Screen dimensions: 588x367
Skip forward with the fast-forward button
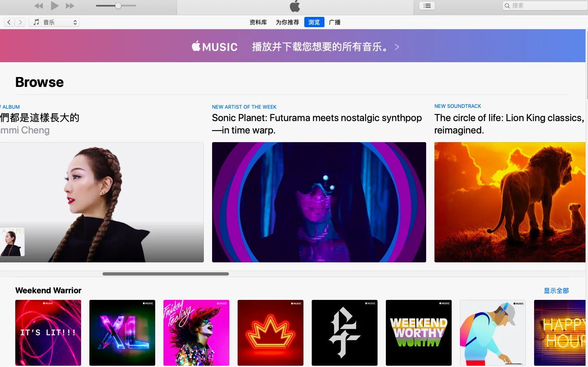tap(70, 6)
